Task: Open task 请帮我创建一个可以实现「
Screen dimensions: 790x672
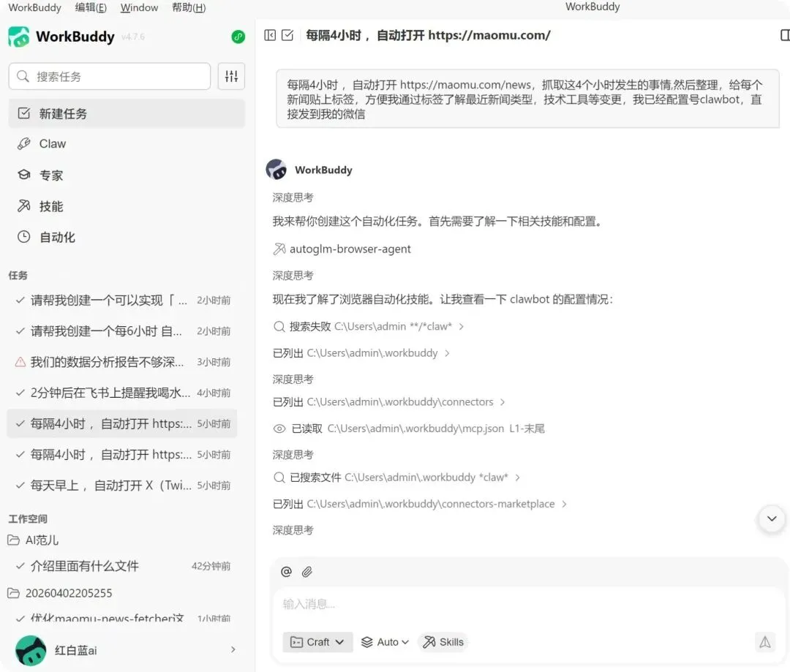Action: (x=122, y=301)
